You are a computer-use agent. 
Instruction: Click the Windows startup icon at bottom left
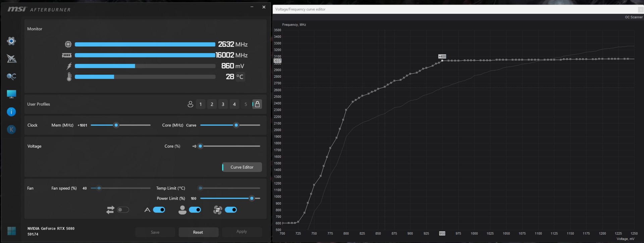(x=11, y=231)
